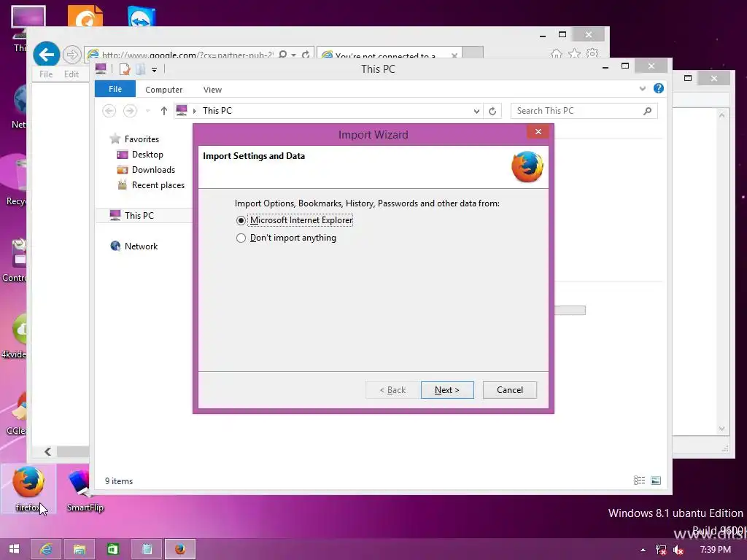Click rightmost window scrollbar down arrow
This screenshot has width=747, height=560.
pos(721,429)
